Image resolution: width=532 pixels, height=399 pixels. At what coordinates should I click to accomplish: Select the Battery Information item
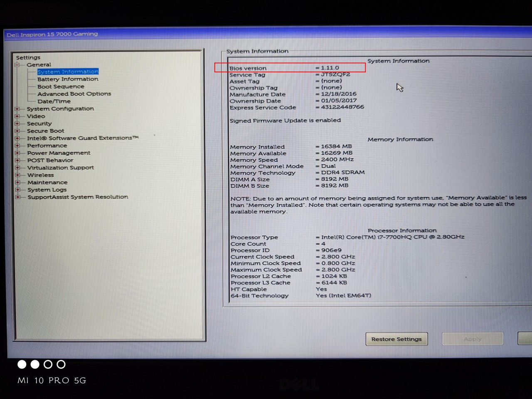tap(68, 79)
